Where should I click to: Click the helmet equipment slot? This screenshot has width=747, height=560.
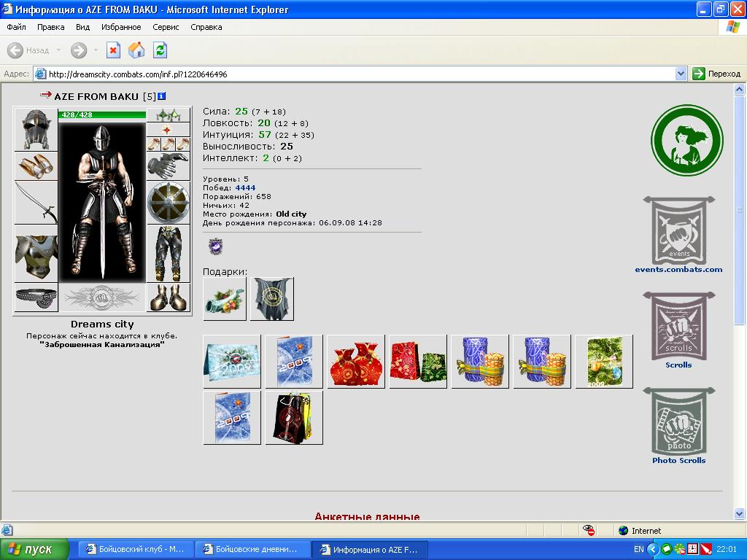point(36,130)
